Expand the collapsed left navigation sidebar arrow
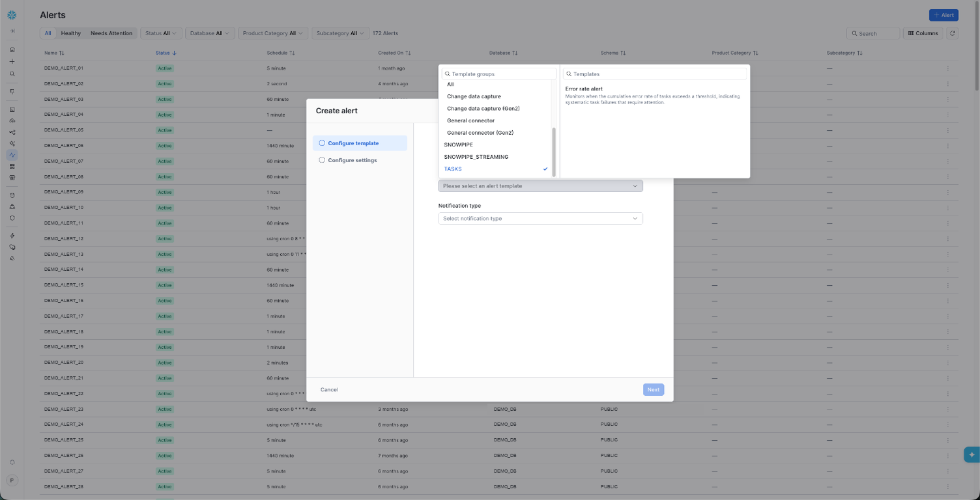Screen dimensions: 980x500 pyautogui.click(x=12, y=31)
